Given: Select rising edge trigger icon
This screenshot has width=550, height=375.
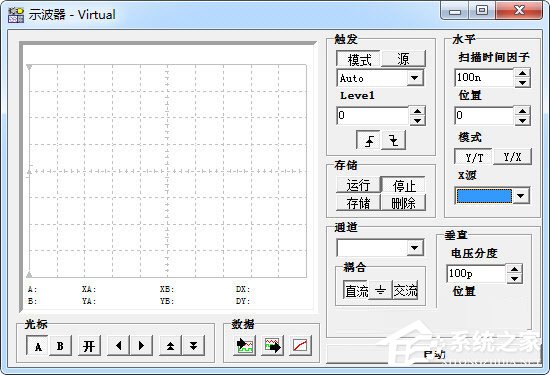Looking at the screenshot, I should (369, 140).
